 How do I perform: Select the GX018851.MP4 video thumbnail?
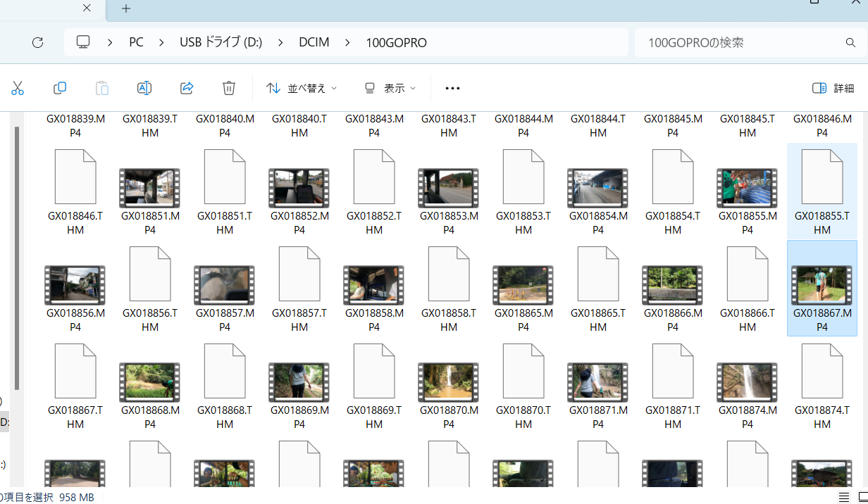[150, 187]
